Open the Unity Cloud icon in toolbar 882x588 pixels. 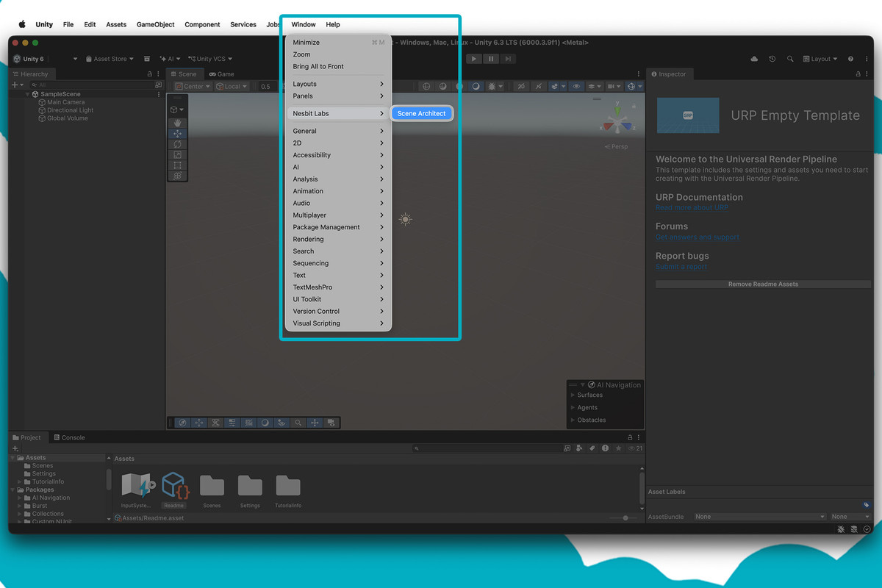coord(754,59)
